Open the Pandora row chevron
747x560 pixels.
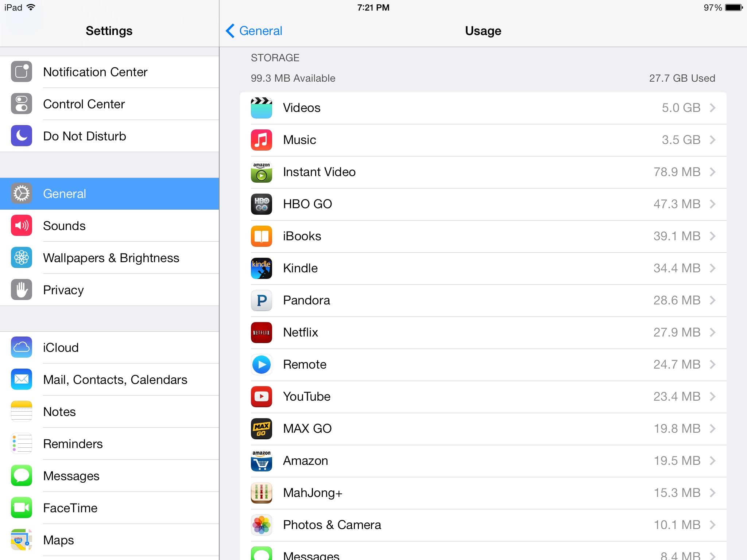tap(713, 300)
